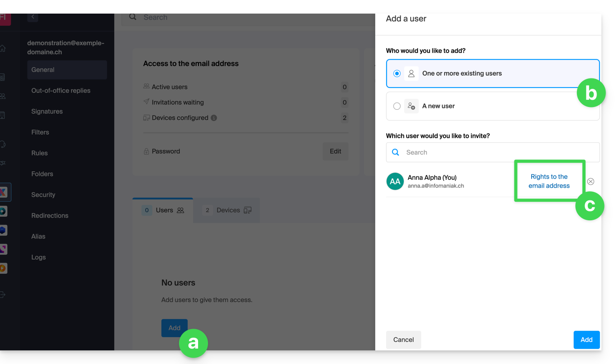
Task: Go to Signatures settings in sidebar
Action: pos(47,112)
